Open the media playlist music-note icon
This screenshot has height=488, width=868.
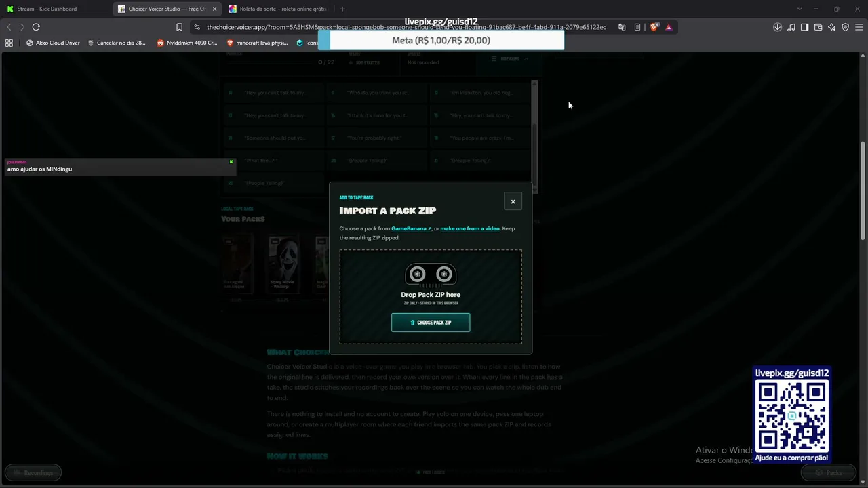(791, 27)
